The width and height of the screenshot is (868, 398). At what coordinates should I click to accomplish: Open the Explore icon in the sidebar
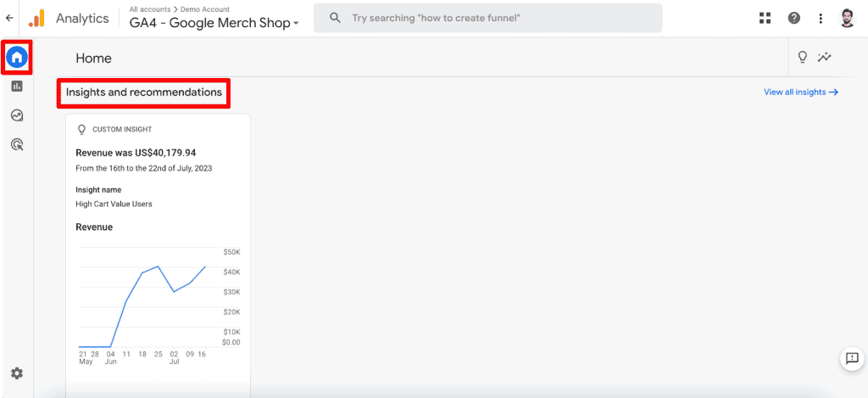17,115
